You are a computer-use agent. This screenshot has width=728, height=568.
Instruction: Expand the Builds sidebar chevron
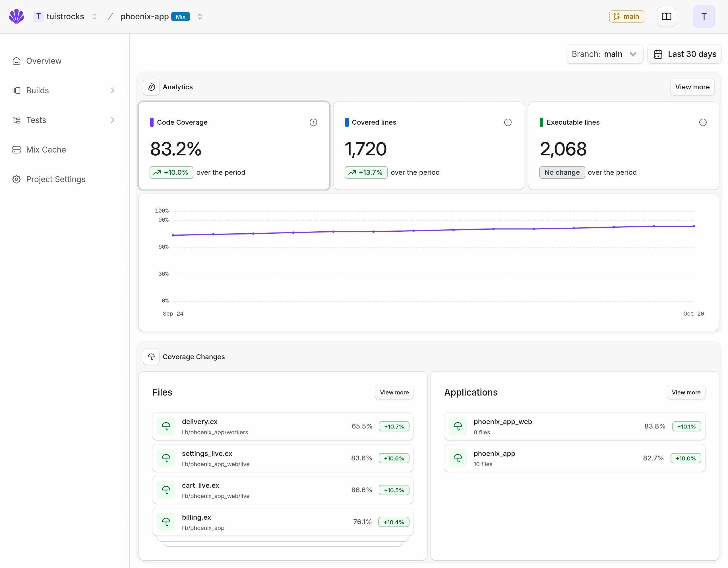(x=112, y=91)
